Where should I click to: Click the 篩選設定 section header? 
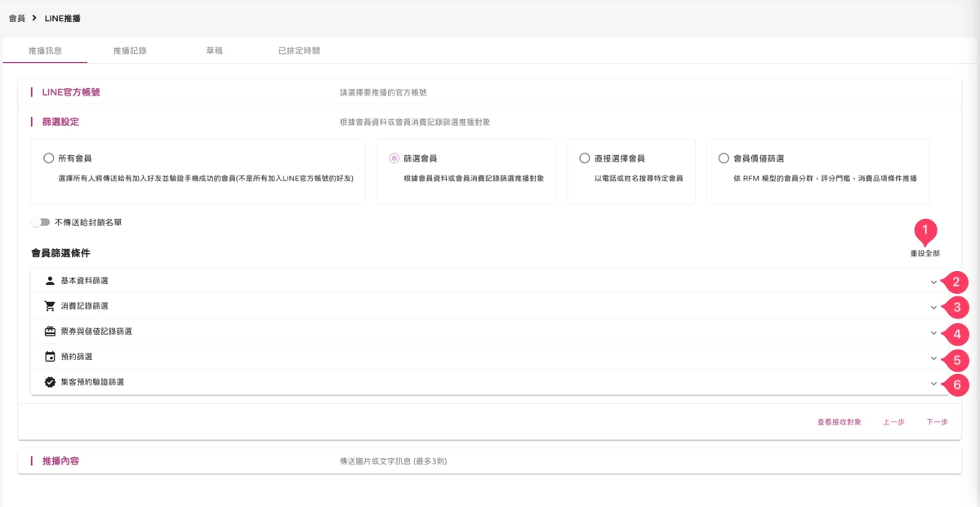coord(489,122)
